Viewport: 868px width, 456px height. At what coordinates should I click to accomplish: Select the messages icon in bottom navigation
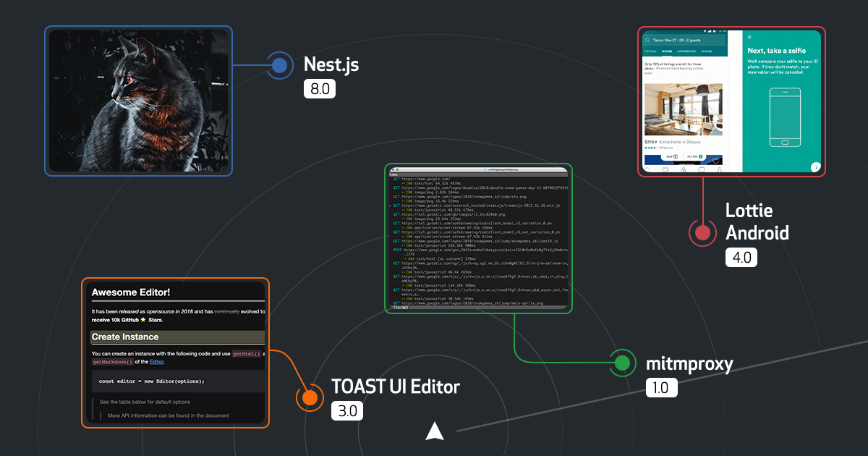[x=701, y=169]
